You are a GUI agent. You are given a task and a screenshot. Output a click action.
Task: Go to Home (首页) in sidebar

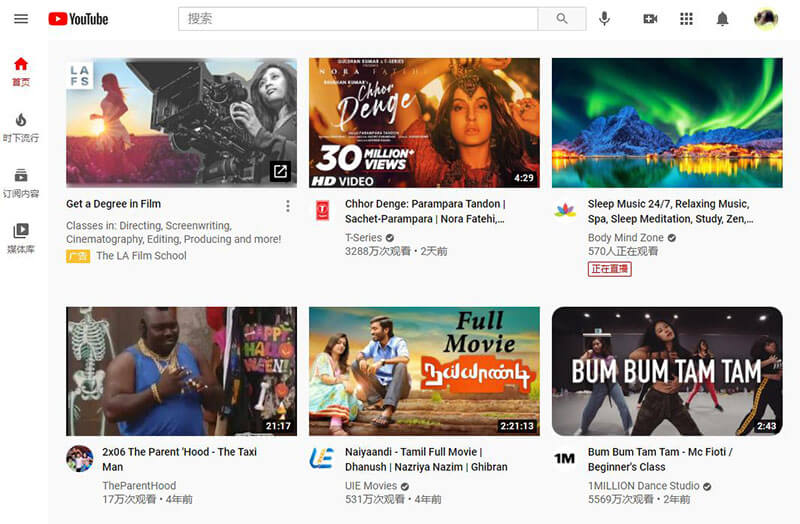21,72
